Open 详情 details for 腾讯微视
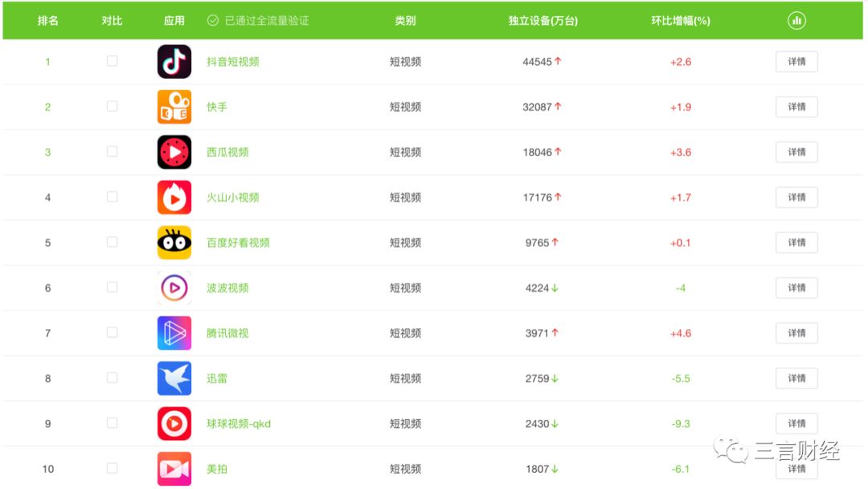 coord(796,334)
